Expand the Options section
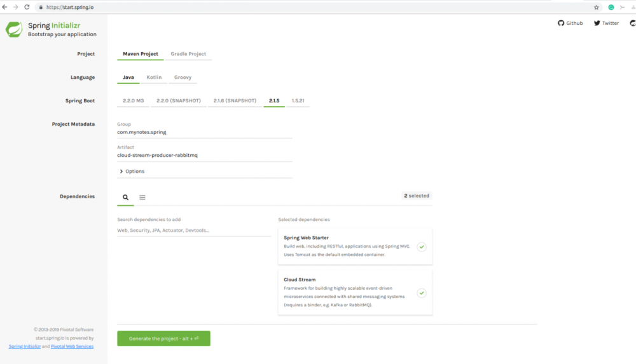The height and width of the screenshot is (364, 636). [132, 172]
